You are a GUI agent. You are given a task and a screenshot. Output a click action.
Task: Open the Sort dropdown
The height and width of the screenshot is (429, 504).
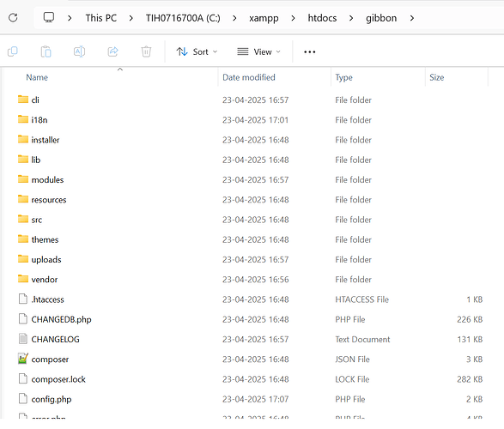(x=197, y=51)
